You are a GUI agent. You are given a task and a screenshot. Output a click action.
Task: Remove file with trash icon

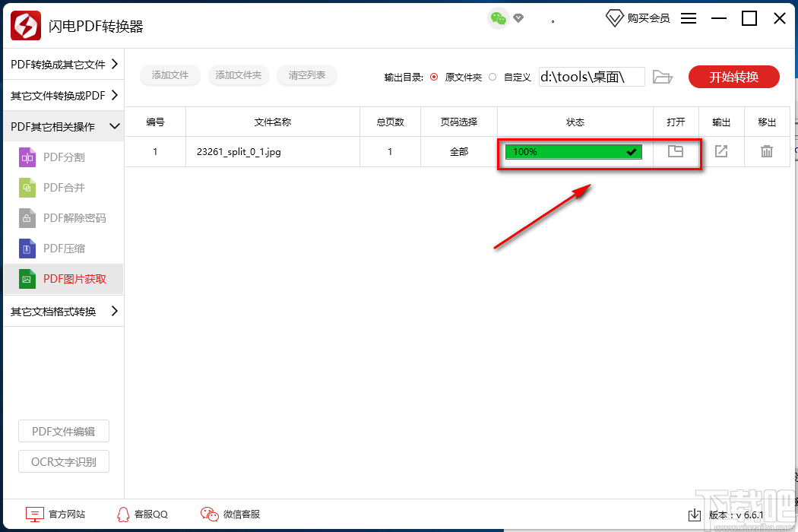pos(766,151)
